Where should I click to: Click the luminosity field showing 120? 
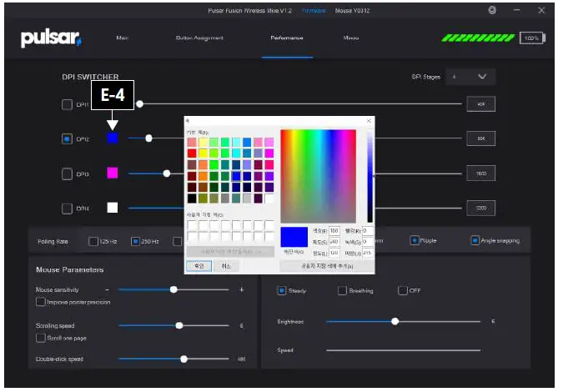334,253
